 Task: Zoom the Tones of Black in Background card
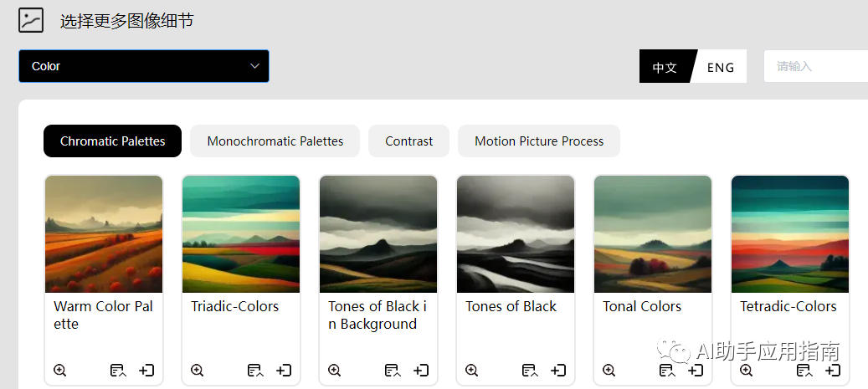point(334,371)
